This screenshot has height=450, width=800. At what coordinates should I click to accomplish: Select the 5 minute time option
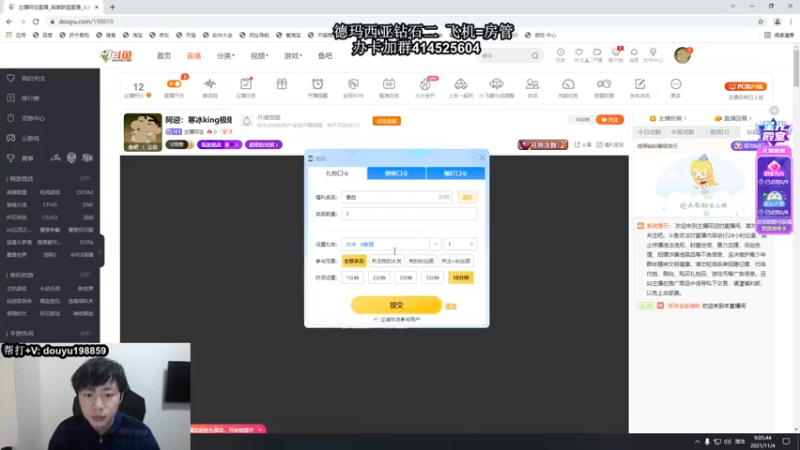pos(432,278)
